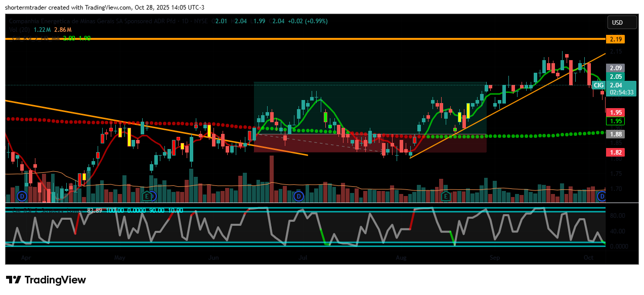Select the CM RSI-2 Strategy Lower legend
The image size is (644, 295).
(46, 210)
